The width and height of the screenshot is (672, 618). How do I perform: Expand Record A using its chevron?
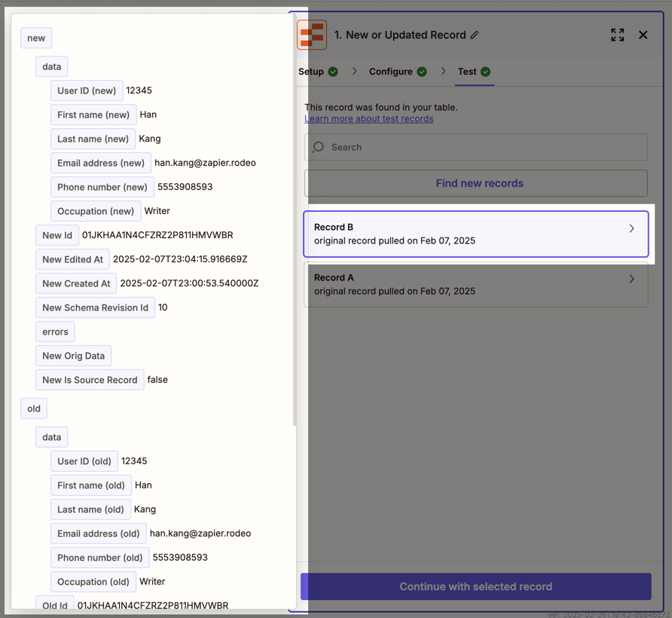click(x=631, y=279)
